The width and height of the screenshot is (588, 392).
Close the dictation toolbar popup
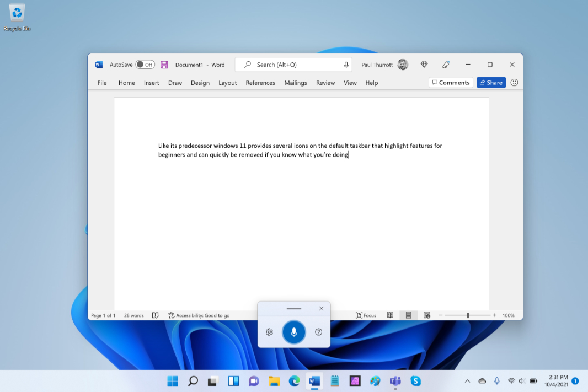pyautogui.click(x=321, y=308)
